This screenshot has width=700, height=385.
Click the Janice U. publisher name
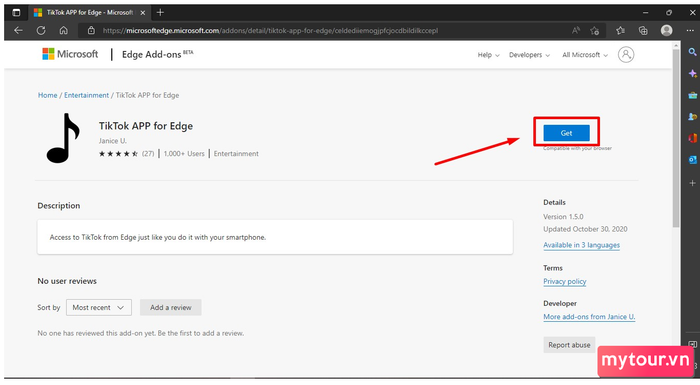(113, 141)
